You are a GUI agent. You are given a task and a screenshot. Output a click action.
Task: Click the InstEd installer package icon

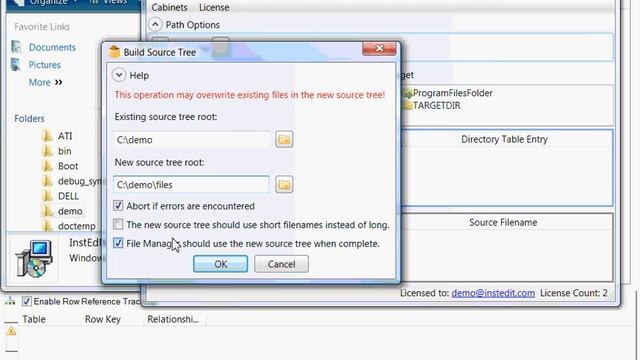(x=34, y=259)
